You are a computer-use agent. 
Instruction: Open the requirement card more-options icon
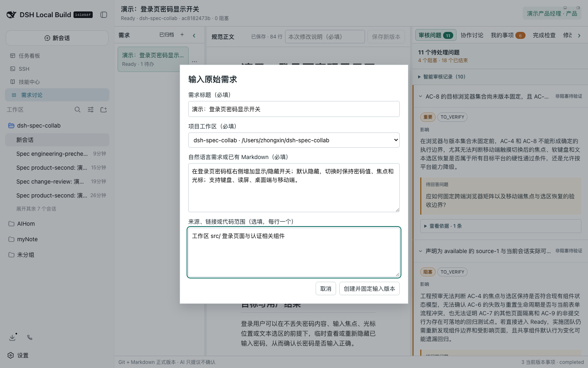coord(194,61)
